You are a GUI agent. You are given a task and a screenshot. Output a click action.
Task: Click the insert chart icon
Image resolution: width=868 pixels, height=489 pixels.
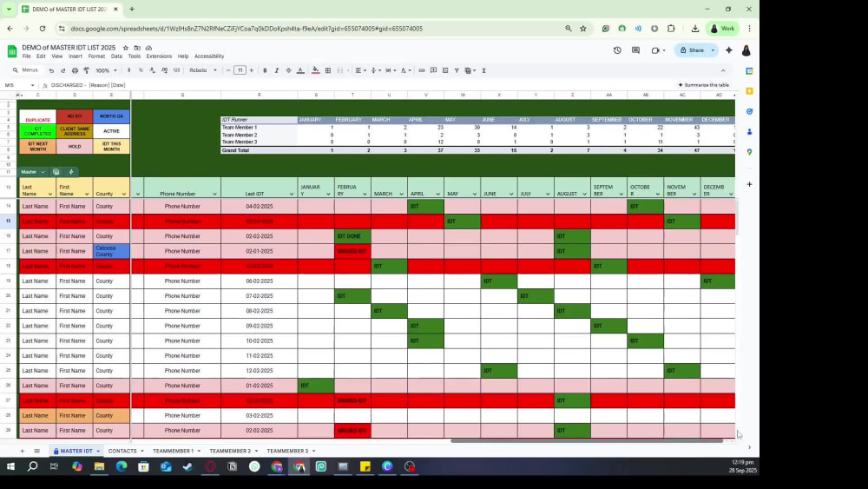tap(445, 70)
